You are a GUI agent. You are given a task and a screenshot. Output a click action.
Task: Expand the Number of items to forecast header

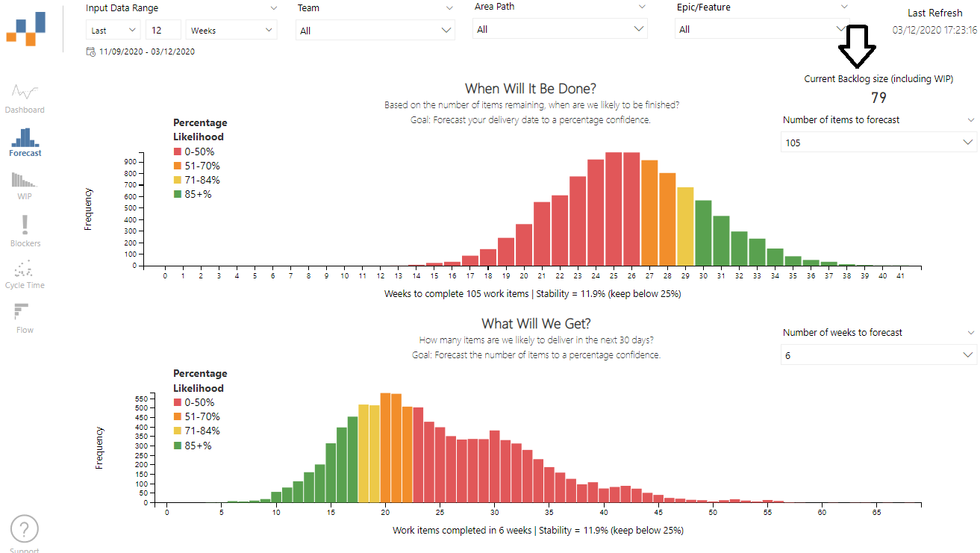[x=971, y=119]
